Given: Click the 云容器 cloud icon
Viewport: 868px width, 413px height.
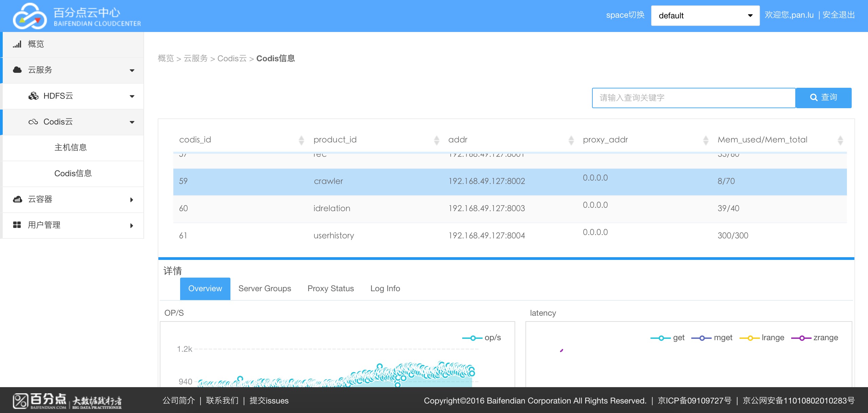Looking at the screenshot, I should [17, 199].
